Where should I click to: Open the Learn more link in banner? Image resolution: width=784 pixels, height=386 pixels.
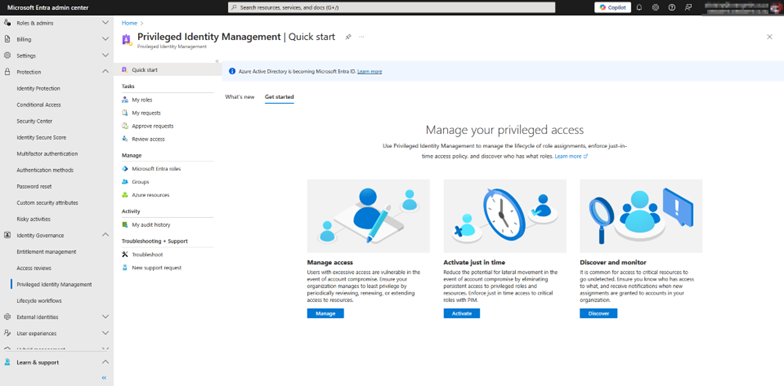(370, 72)
